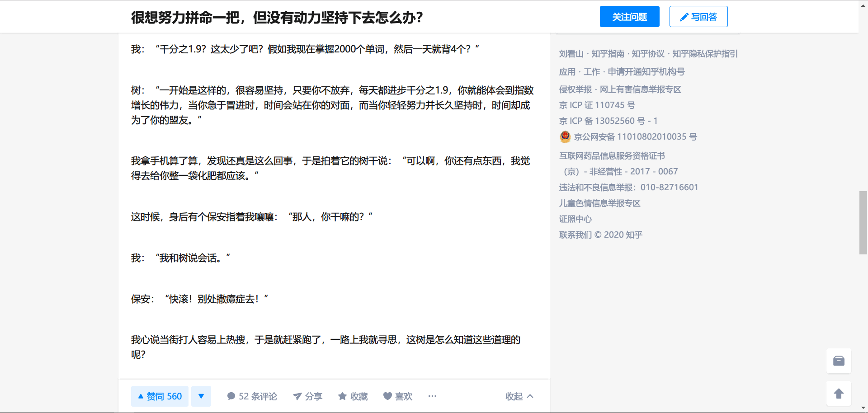Click the 京公网安备 police badge icon
868x413 pixels.
click(x=565, y=136)
